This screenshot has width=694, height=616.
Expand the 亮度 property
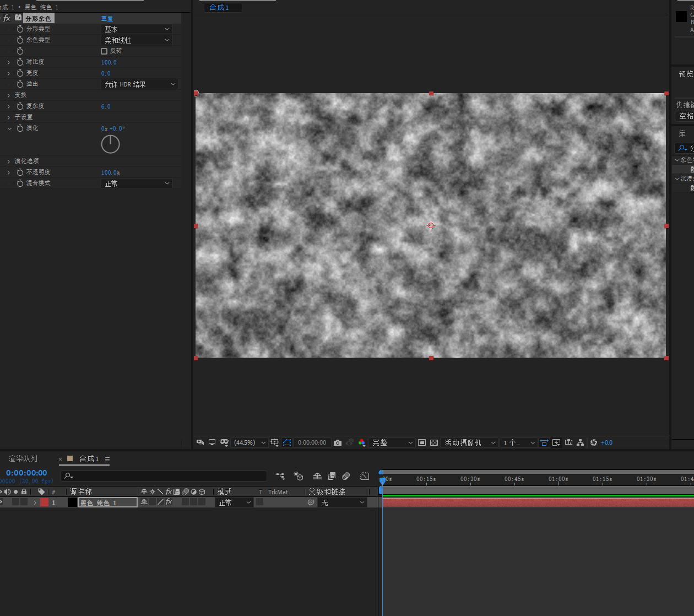9,73
